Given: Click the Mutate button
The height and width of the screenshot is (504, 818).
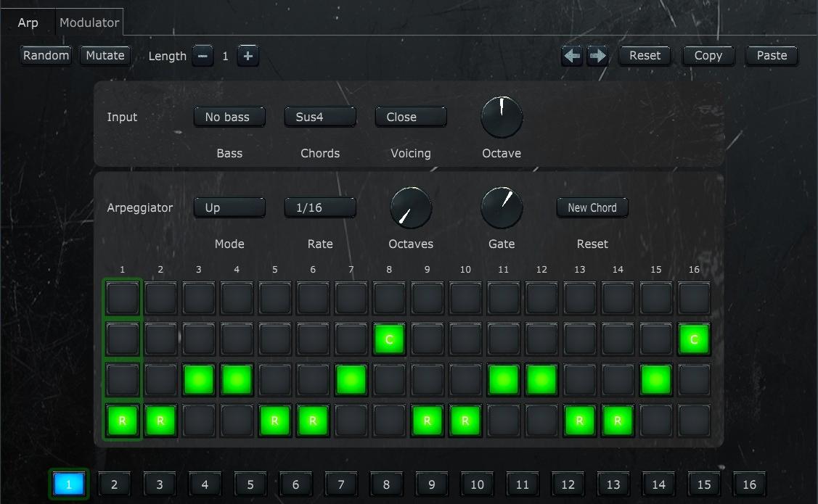Looking at the screenshot, I should [x=105, y=55].
